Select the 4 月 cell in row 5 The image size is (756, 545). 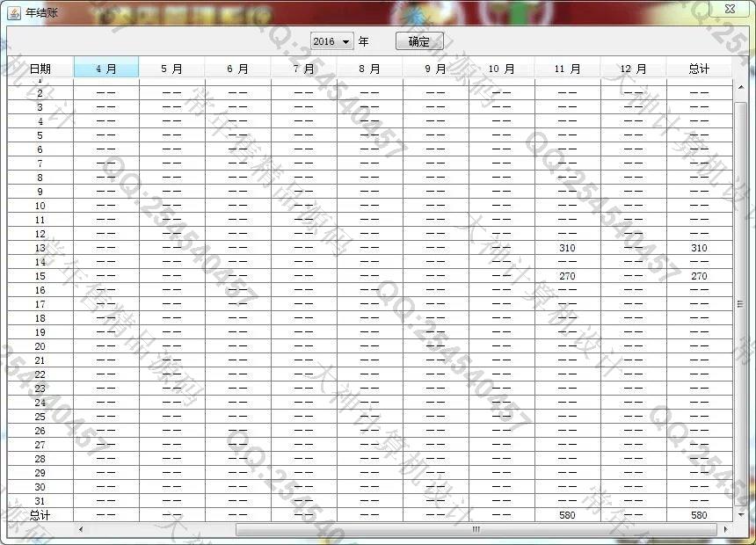[106, 135]
